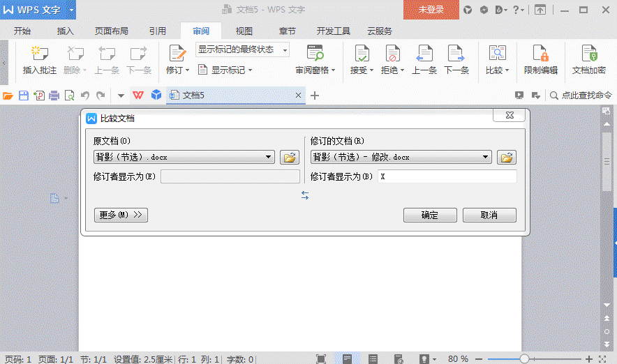Click the 确定 (OK) button
This screenshot has height=364, width=617.
430,215
